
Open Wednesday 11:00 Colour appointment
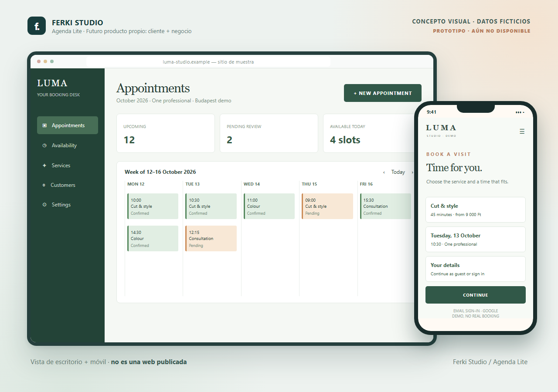coord(269,206)
